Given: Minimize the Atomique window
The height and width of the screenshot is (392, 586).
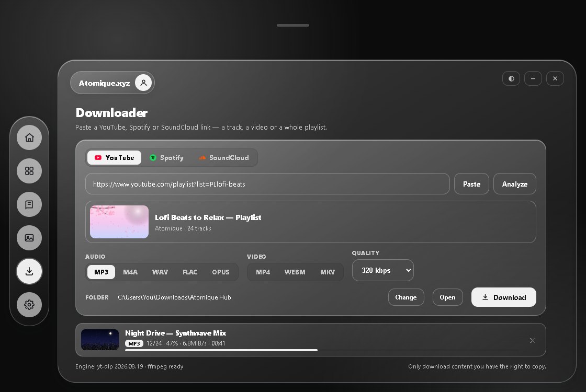Looking at the screenshot, I should [x=533, y=78].
